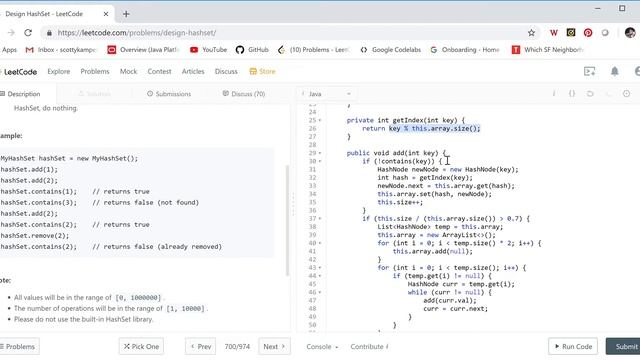640x360 pixels.
Task: Close the Design HashSet tab
Action: coord(106,14)
